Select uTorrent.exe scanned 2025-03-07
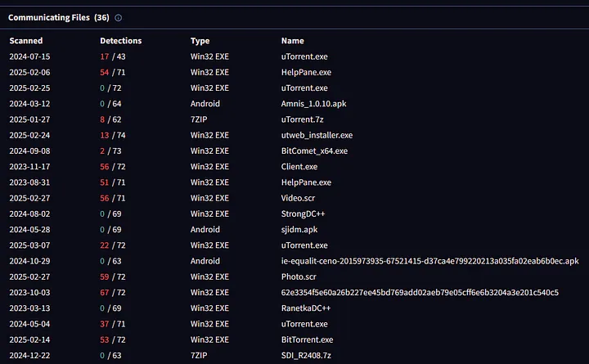Image resolution: width=589 pixels, height=364 pixels. [x=304, y=245]
